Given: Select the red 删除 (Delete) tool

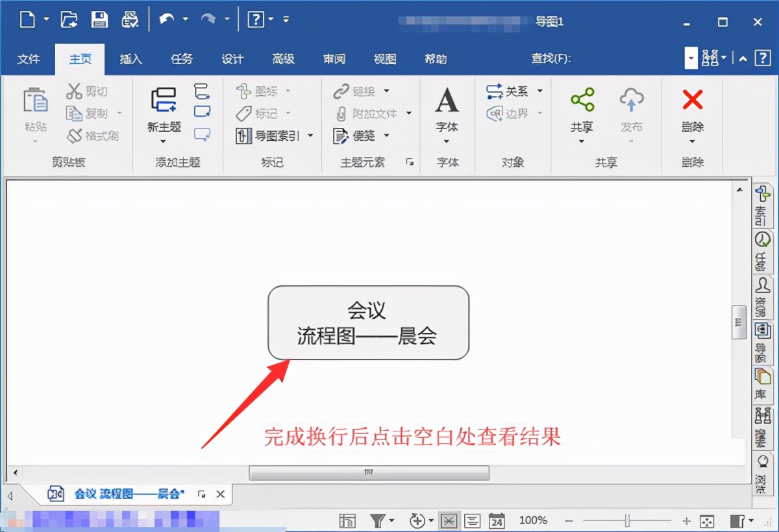Looking at the screenshot, I should (x=692, y=101).
